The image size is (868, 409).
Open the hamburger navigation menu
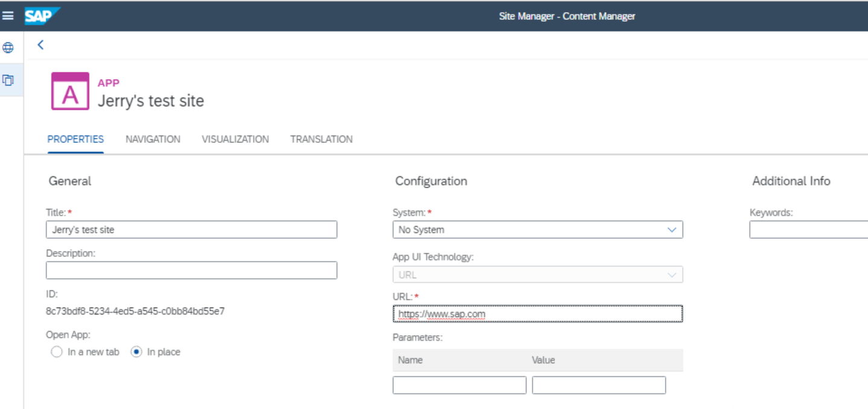8,16
